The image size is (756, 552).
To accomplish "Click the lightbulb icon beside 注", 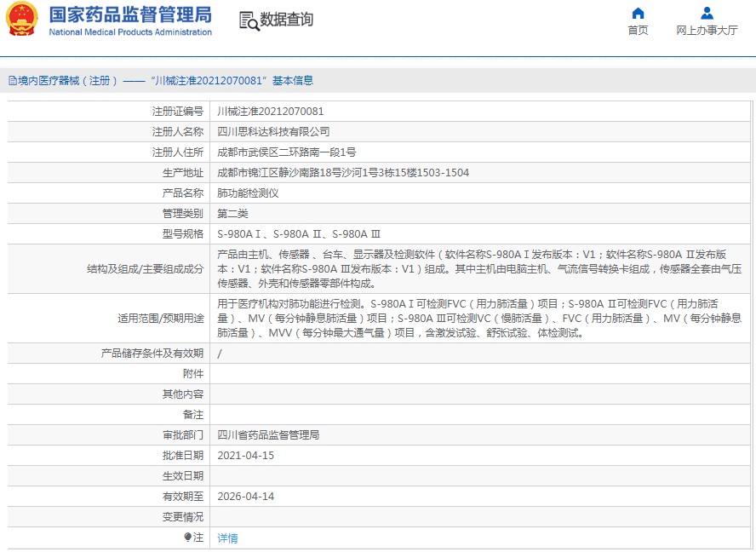I will click(188, 538).
